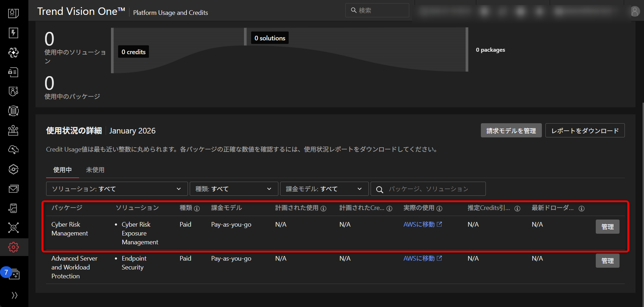Open the padlock ID card sidebar icon
Viewport: 644px width, 307px height.
pos(13,72)
